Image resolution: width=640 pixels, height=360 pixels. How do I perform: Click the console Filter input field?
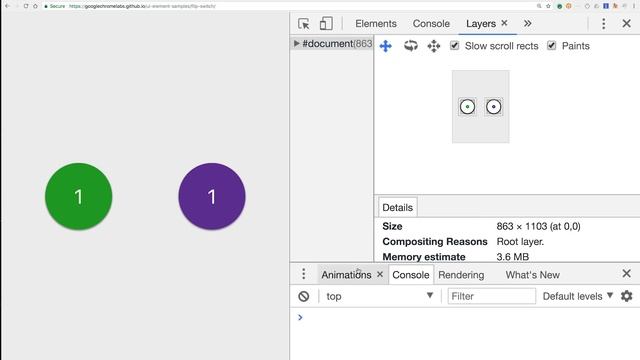pos(491,296)
